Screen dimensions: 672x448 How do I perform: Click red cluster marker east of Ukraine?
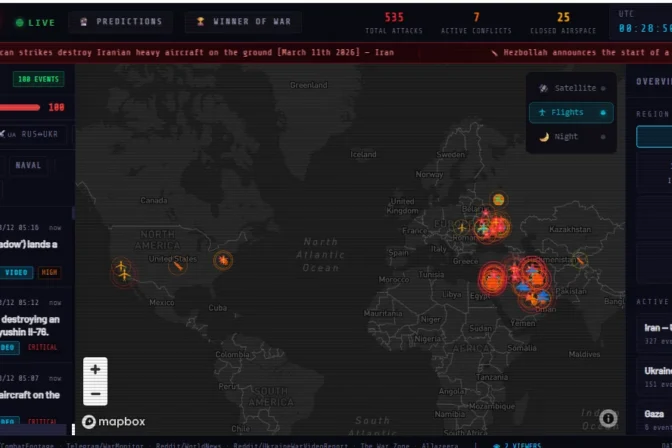tap(499, 226)
